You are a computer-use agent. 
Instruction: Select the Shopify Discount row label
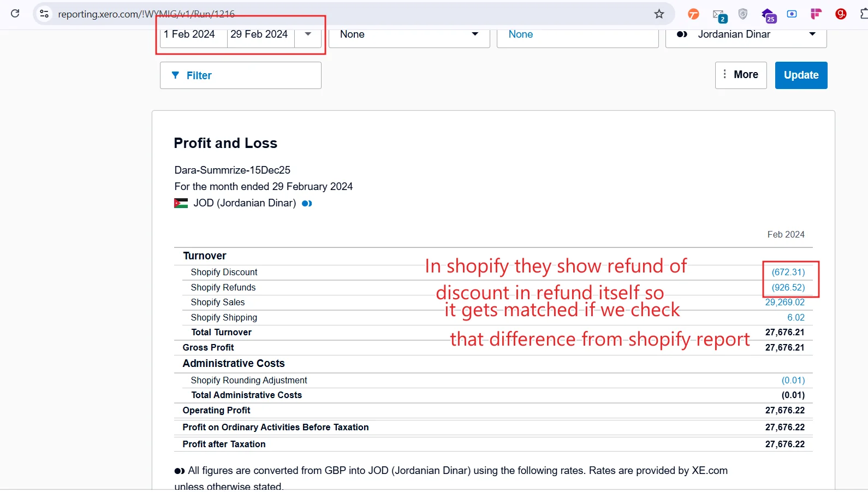click(x=224, y=272)
